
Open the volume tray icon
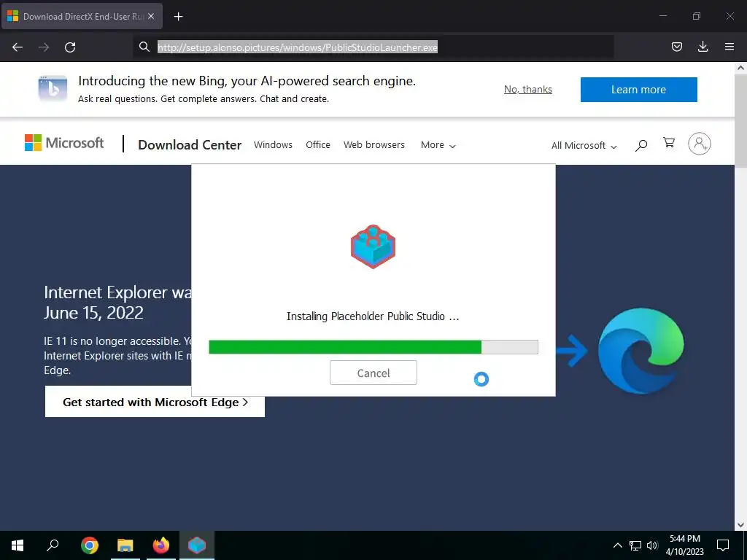[x=652, y=545]
